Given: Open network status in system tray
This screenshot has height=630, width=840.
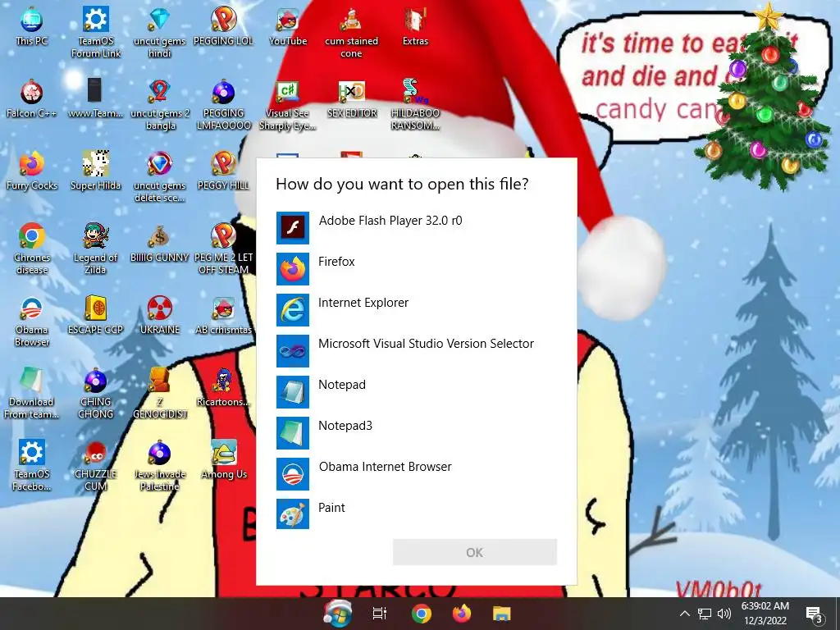Looking at the screenshot, I should (x=705, y=614).
